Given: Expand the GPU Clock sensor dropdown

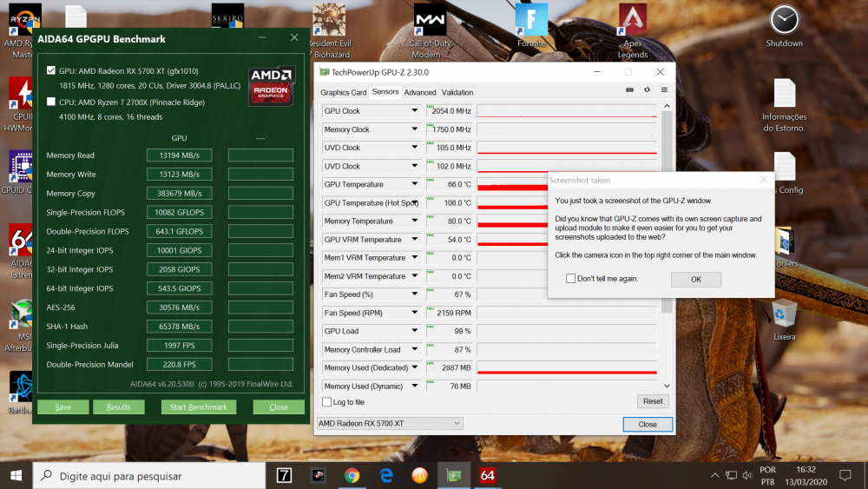Looking at the screenshot, I should point(414,111).
